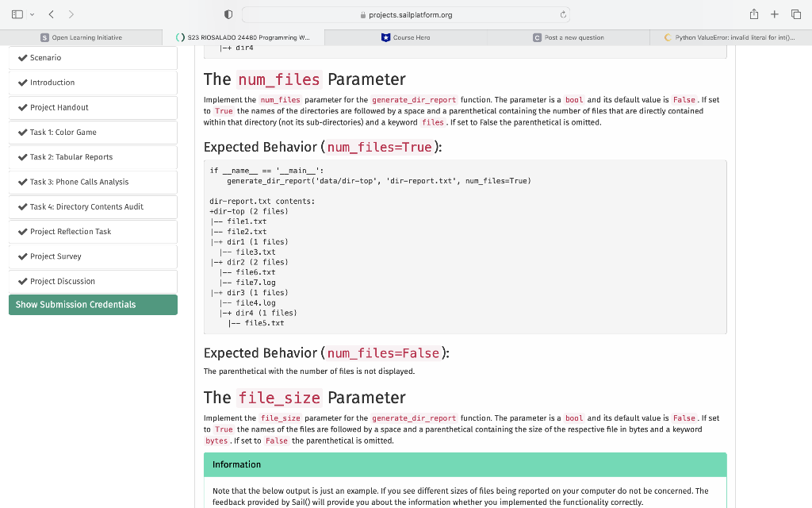Click the checkmark beside Task 1: Color Game

tap(21, 132)
